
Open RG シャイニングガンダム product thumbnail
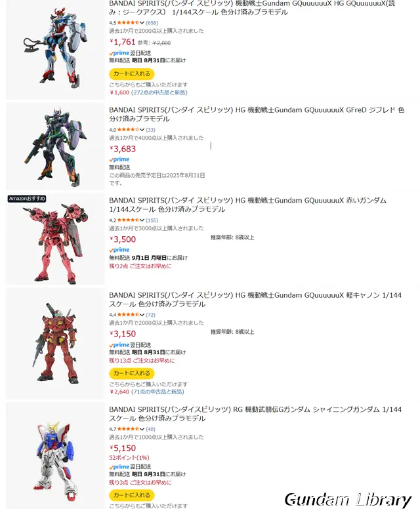(56, 455)
